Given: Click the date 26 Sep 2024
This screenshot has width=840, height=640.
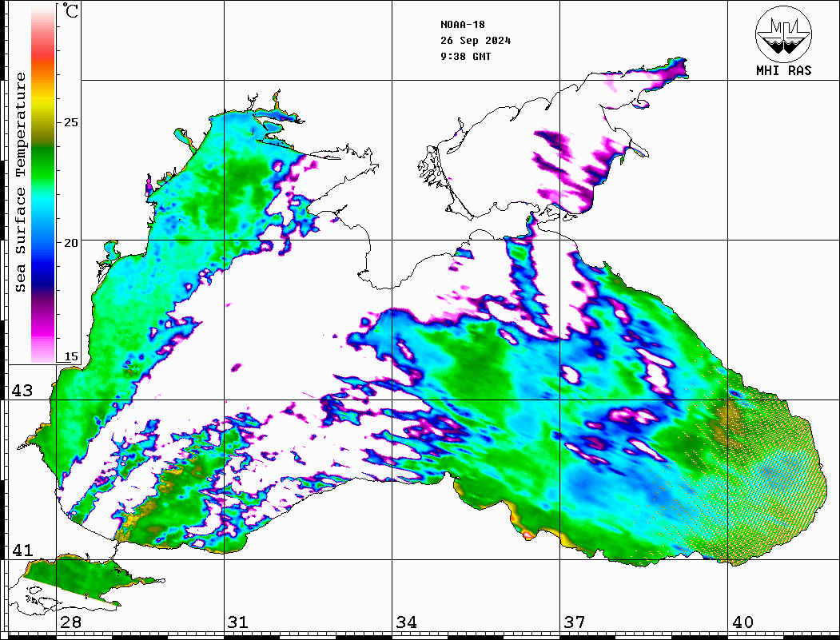Looking at the screenshot, I should 476,41.
